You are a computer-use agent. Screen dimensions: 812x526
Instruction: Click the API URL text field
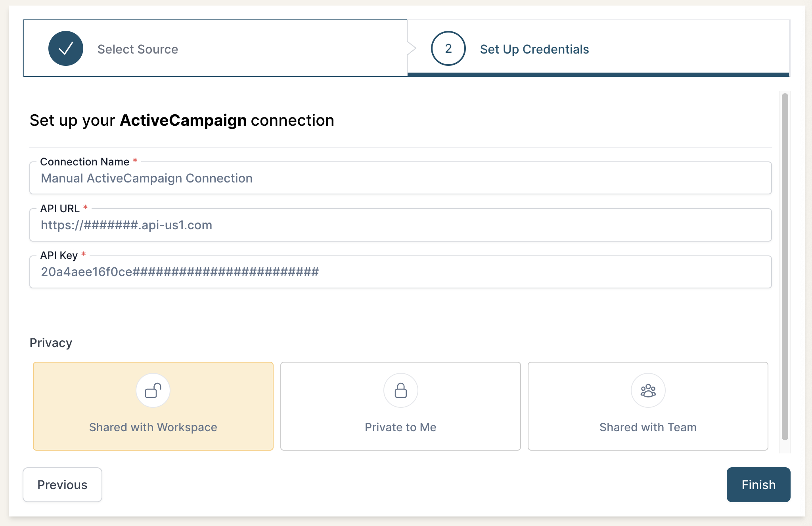click(400, 225)
